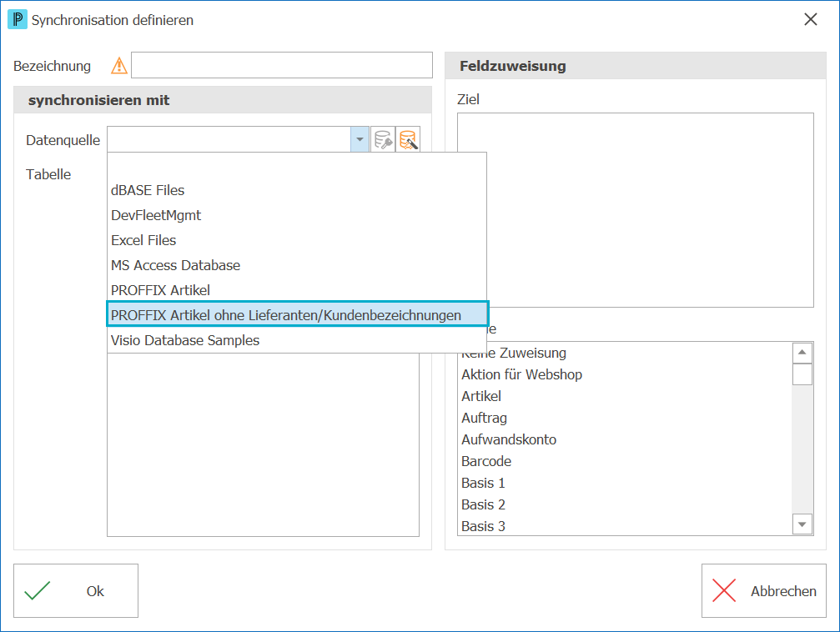
Task: Choose DevFleetMgmt data source
Action: [297, 215]
